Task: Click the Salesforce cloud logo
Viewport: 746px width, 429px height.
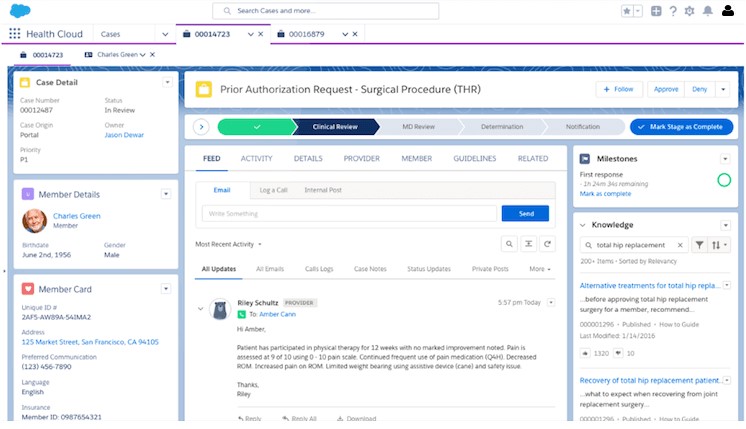Action: coord(20,10)
